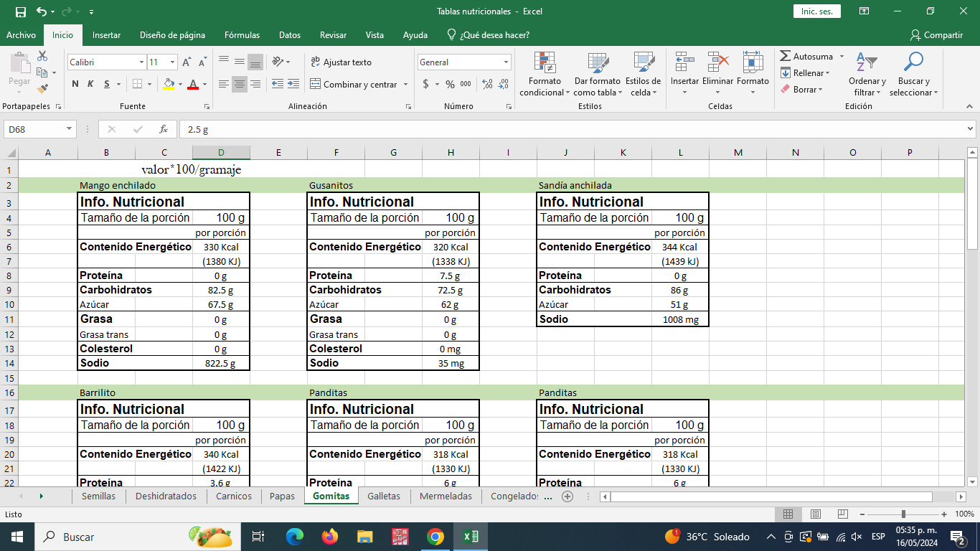Select cell containing 822.5 g
980x551 pixels.
coord(221,363)
